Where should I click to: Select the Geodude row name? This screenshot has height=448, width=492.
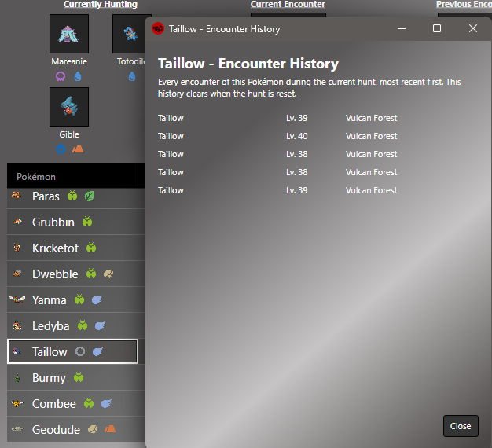(56, 430)
